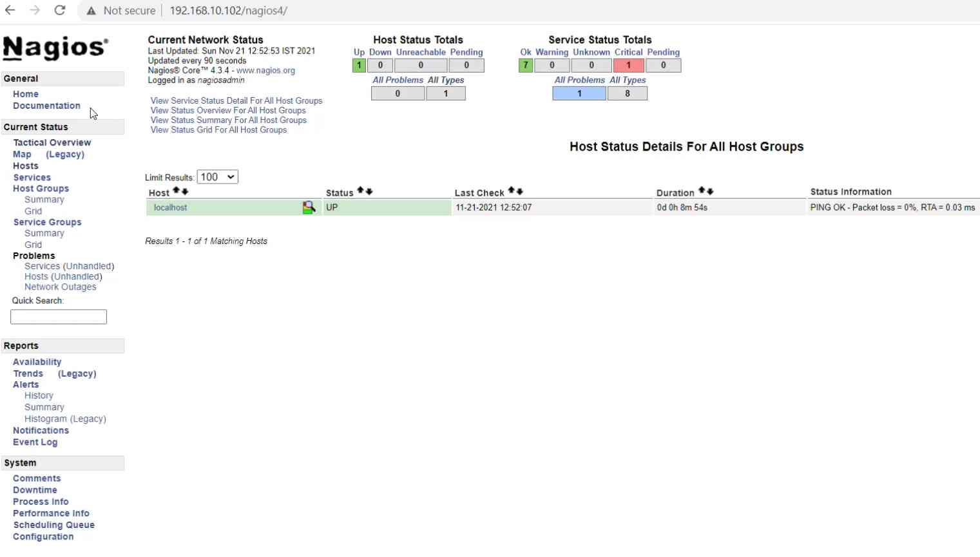Open alert Summary under Alerts
Screen dimensions: 980x557
(44, 407)
